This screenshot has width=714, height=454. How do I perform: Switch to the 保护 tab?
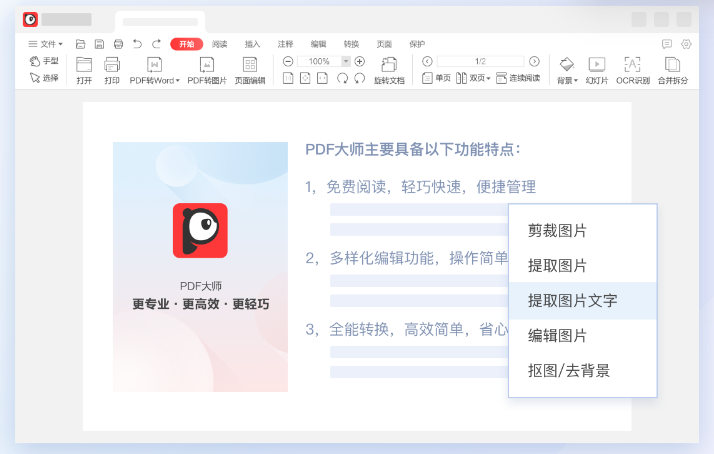(417, 44)
